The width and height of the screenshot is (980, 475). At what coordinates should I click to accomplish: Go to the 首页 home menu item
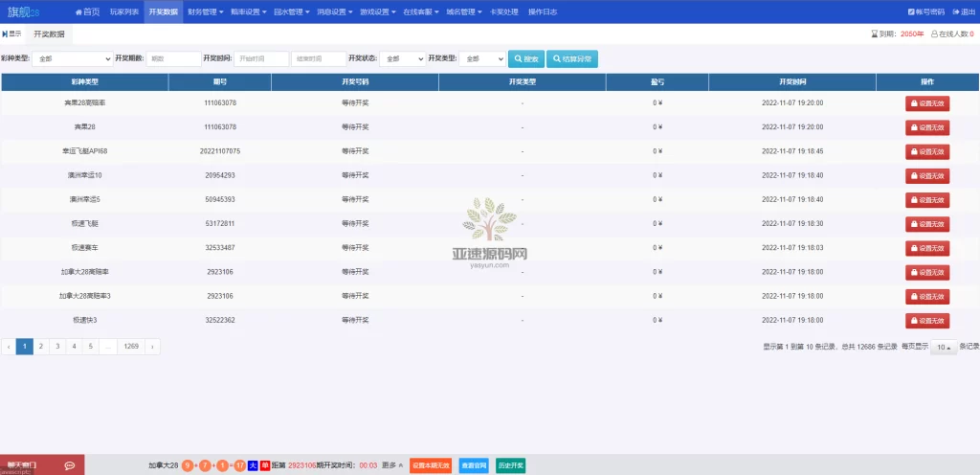click(x=87, y=11)
